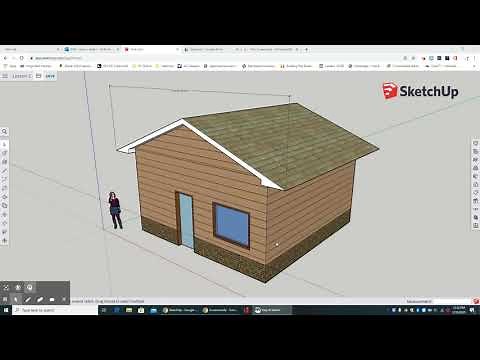Open the SketchUp search tool magnifier

point(4,132)
